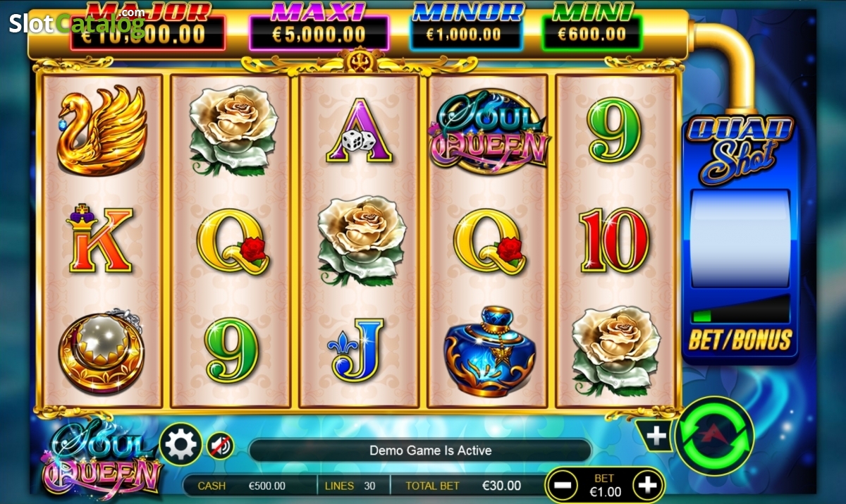Spin the reels with green button
Screen dimensions: 846x504
pyautogui.click(x=714, y=436)
